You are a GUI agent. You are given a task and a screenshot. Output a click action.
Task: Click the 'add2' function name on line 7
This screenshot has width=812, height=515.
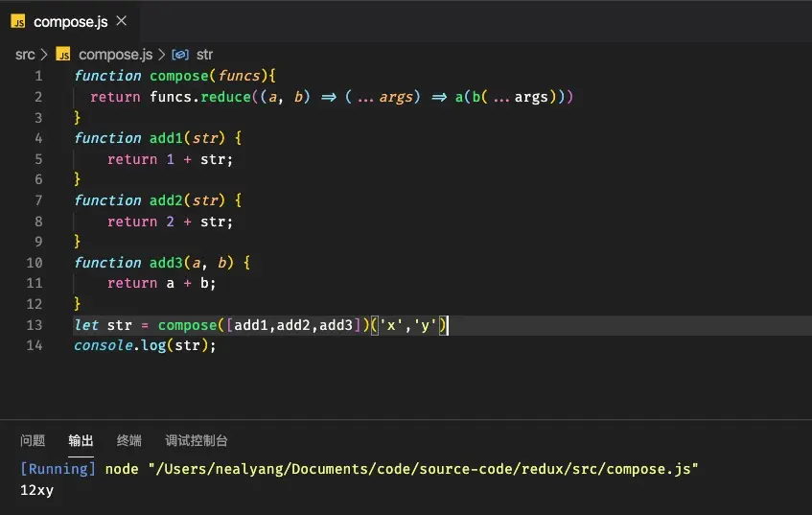[x=166, y=200]
